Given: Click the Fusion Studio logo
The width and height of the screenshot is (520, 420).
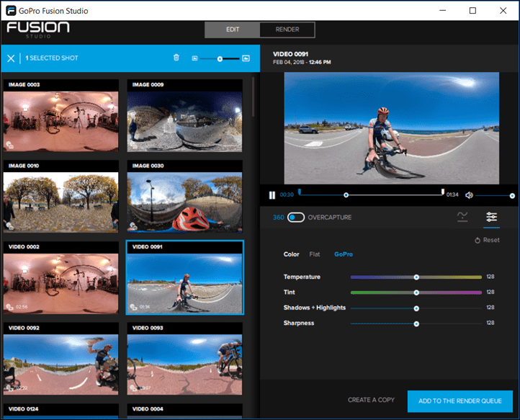Looking at the screenshot, I should [x=38, y=30].
